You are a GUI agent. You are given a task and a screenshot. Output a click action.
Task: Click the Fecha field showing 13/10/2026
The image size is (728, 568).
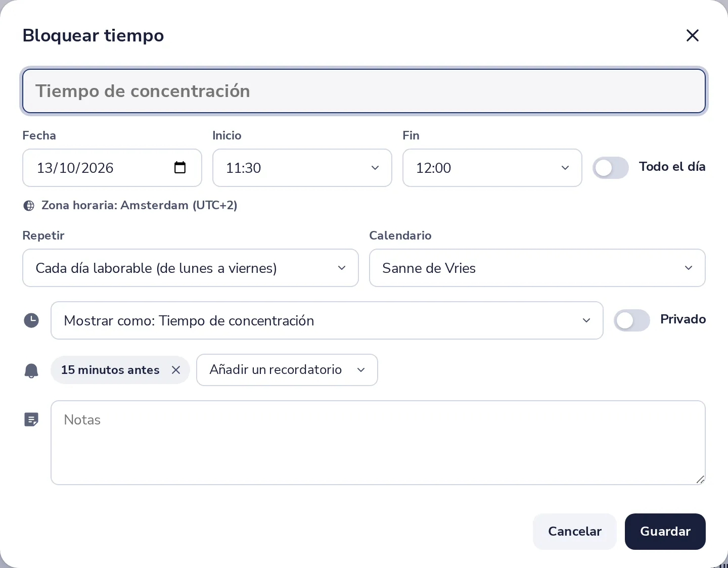112,168
